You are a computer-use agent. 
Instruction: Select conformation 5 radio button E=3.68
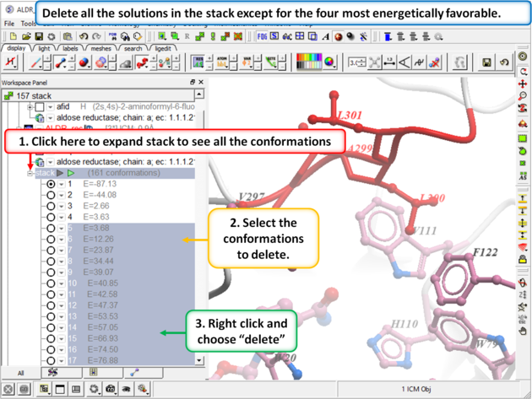pyautogui.click(x=51, y=228)
